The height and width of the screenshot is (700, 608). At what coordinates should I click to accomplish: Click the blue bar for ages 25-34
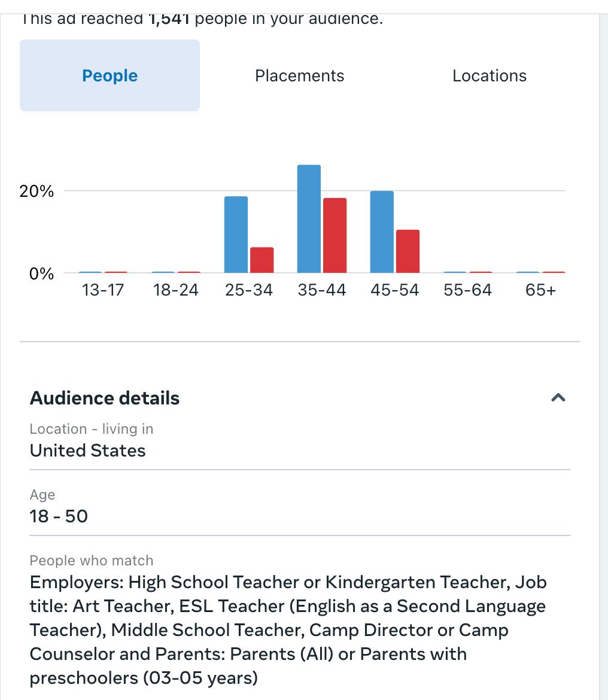tap(236, 235)
